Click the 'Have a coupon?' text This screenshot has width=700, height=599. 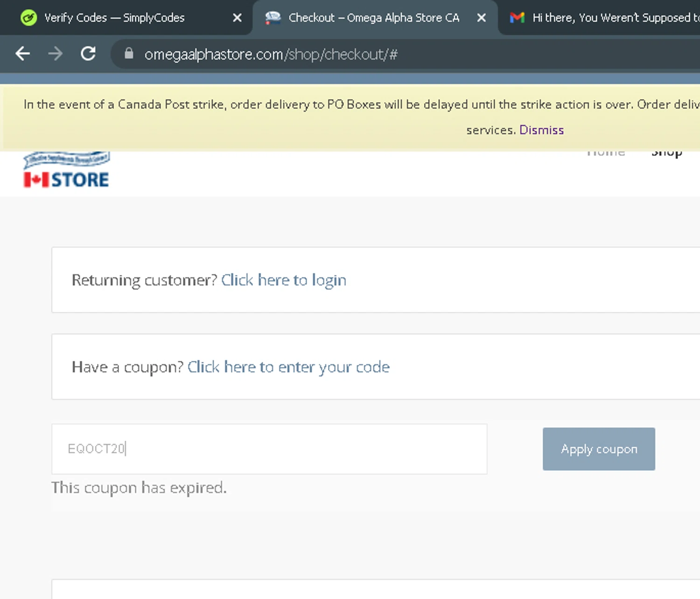pos(128,367)
